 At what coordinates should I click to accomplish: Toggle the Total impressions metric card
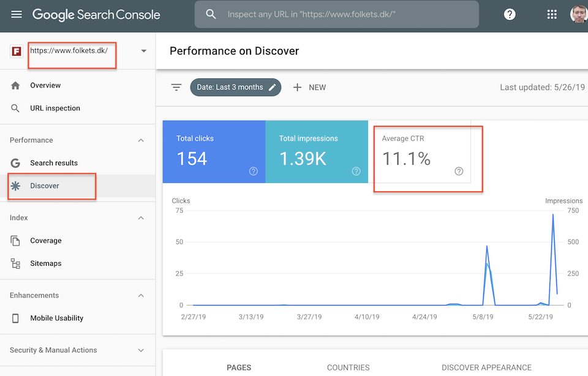[317, 152]
